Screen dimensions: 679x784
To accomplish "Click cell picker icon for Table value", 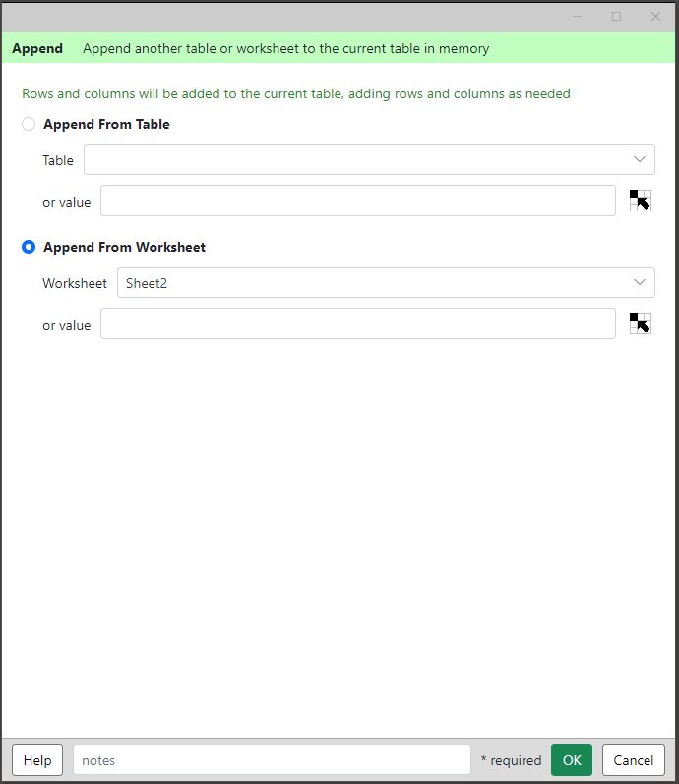I will [x=640, y=201].
